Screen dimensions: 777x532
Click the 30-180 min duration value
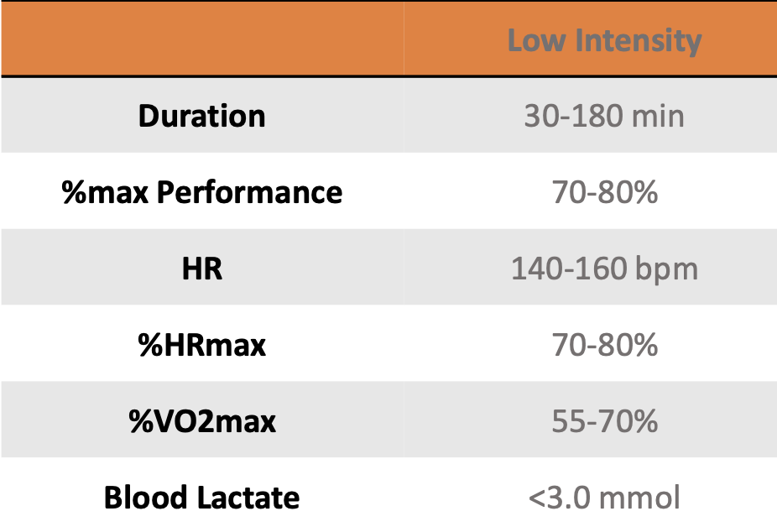(604, 116)
